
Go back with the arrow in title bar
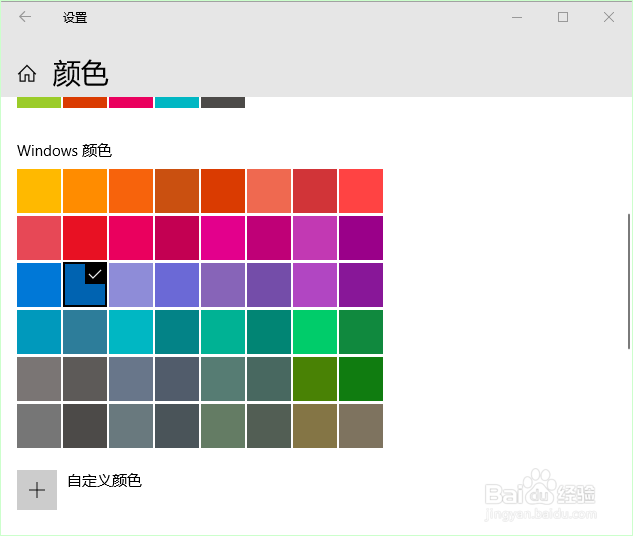point(25,17)
